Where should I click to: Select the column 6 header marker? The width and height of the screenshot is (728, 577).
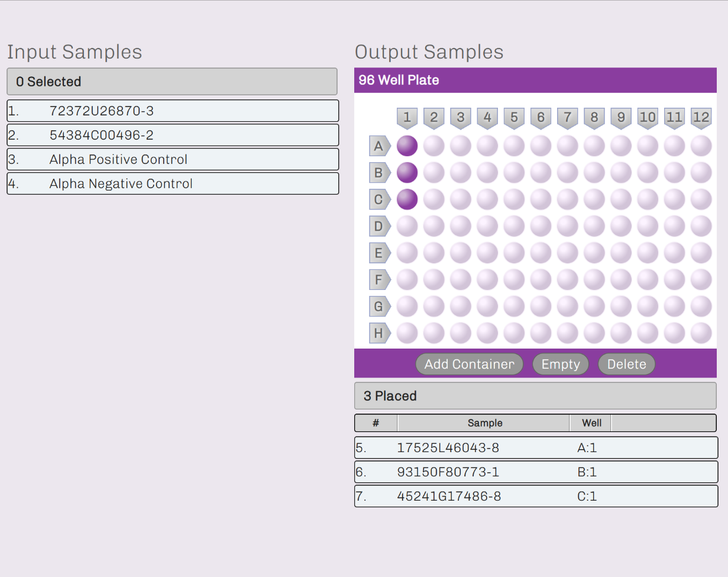[x=541, y=118]
